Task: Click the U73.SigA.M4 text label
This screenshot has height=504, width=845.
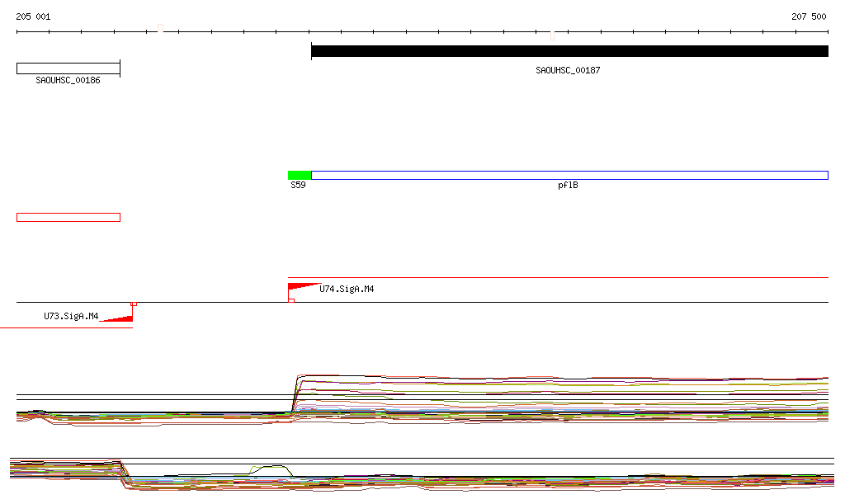Action: tap(71, 316)
